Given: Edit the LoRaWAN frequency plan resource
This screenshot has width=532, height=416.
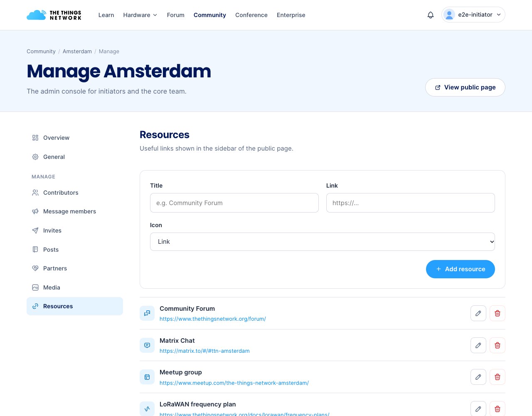Looking at the screenshot, I should click(x=478, y=409).
